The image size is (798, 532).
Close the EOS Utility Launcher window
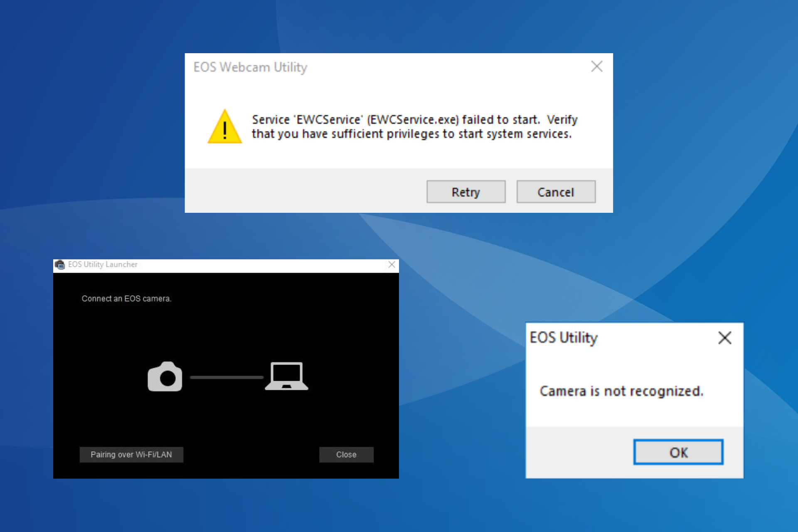[392, 265]
